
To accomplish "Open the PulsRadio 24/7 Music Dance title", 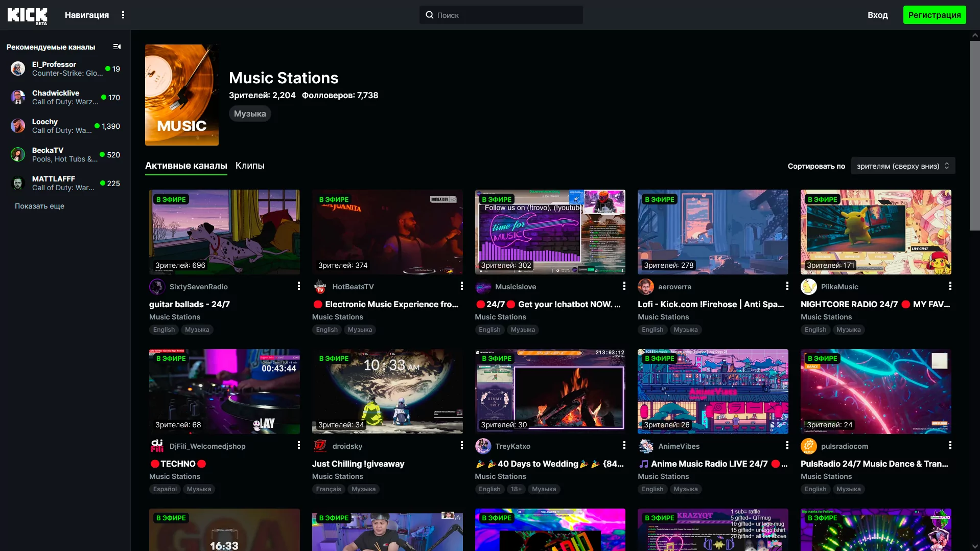I will 874,464.
